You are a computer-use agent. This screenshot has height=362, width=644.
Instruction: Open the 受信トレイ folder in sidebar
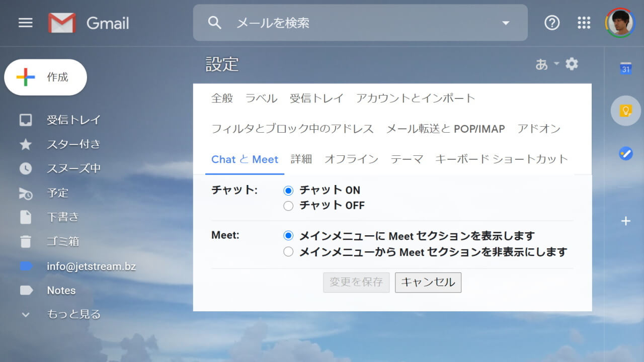(73, 120)
